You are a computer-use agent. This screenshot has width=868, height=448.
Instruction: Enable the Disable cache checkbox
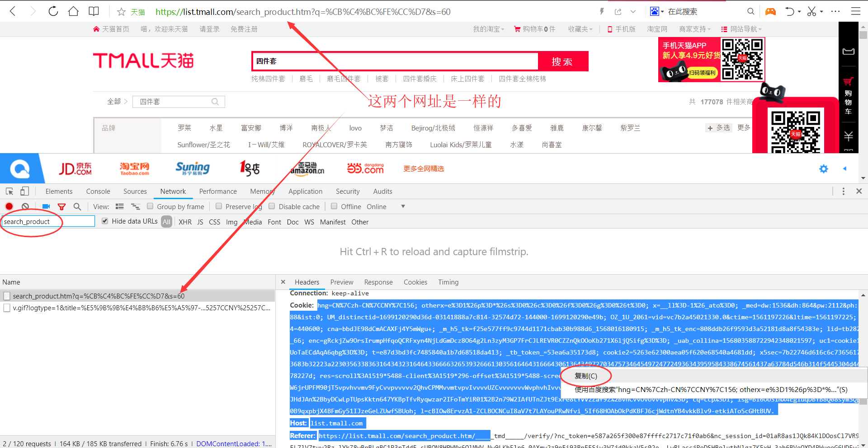coord(272,206)
